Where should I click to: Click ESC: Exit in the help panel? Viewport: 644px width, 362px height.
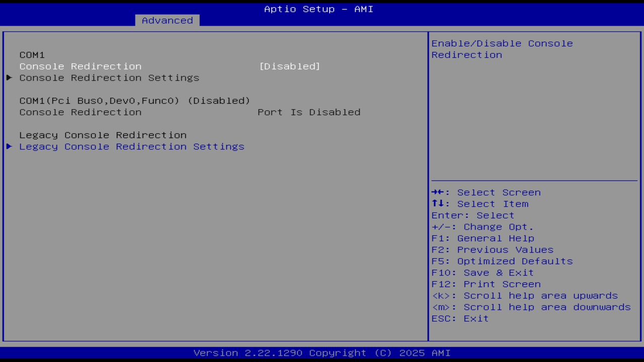click(459, 318)
